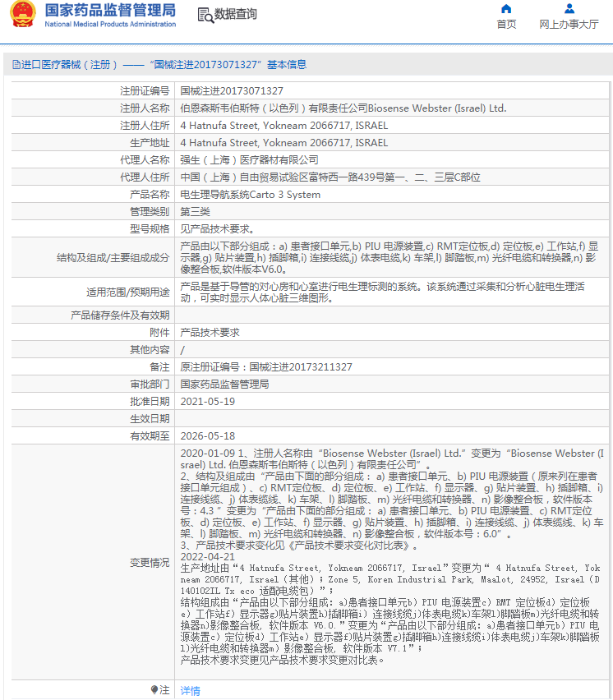The width and height of the screenshot is (613, 700).
Task: Click the 国家药品监督管理局 site title
Action: [109, 11]
